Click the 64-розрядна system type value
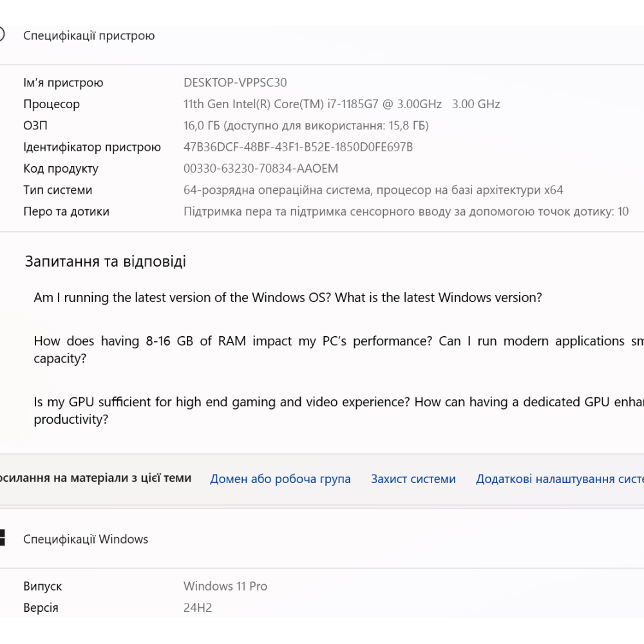This screenshot has width=644, height=644. pyautogui.click(x=373, y=190)
